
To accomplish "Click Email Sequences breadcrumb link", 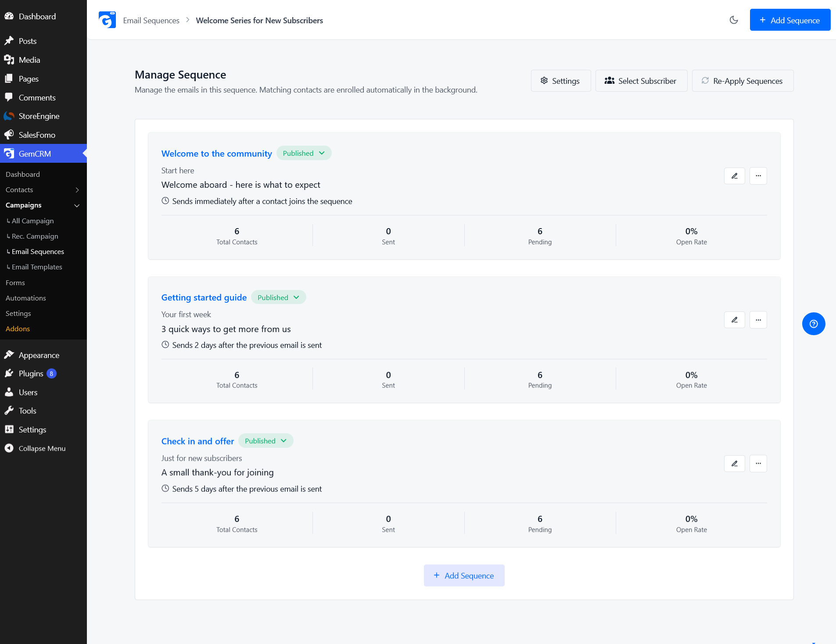I will [x=151, y=20].
